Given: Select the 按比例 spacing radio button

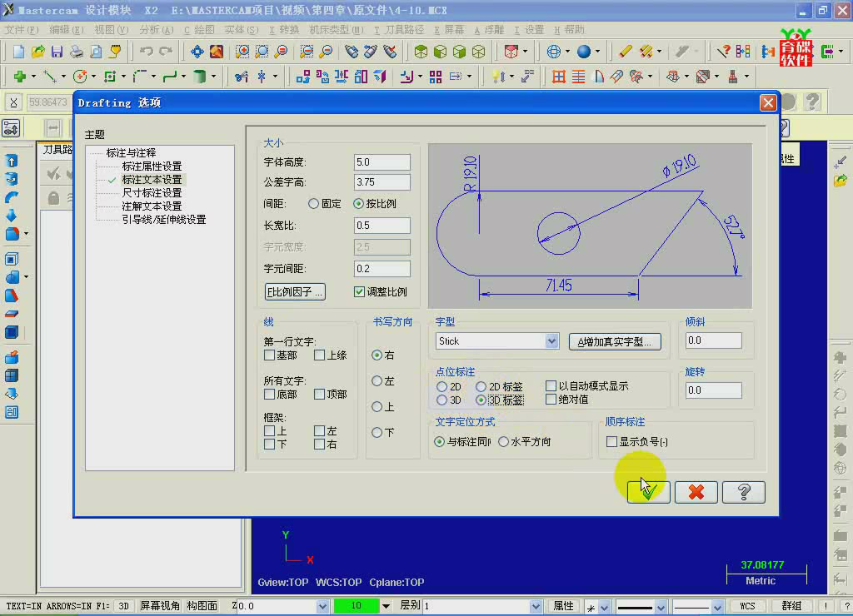Looking at the screenshot, I should pos(358,204).
